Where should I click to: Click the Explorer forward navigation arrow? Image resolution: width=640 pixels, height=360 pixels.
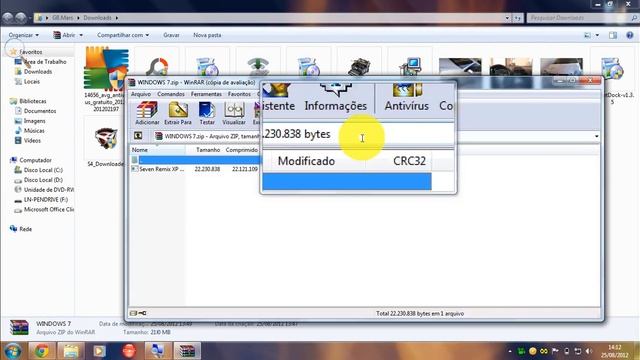point(21,18)
